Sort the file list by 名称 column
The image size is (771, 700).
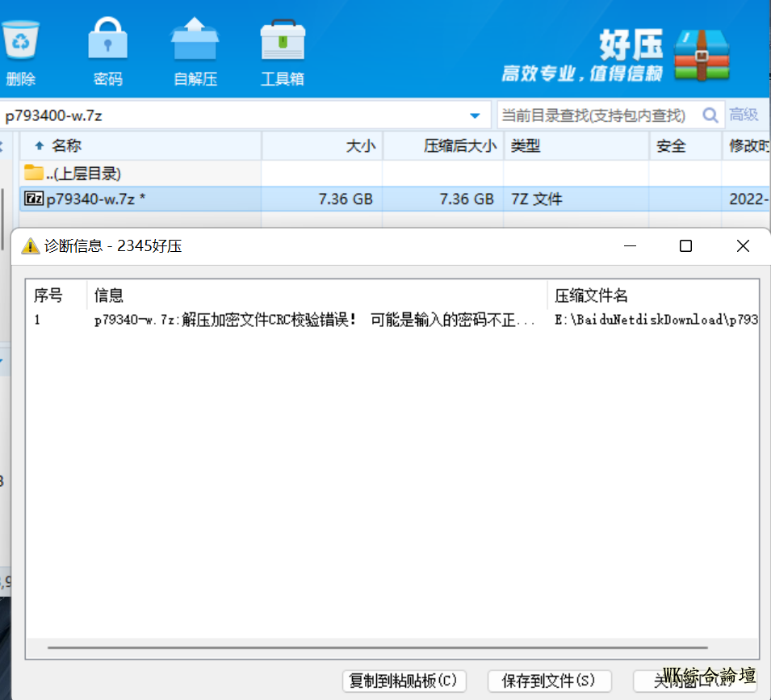(x=140, y=145)
